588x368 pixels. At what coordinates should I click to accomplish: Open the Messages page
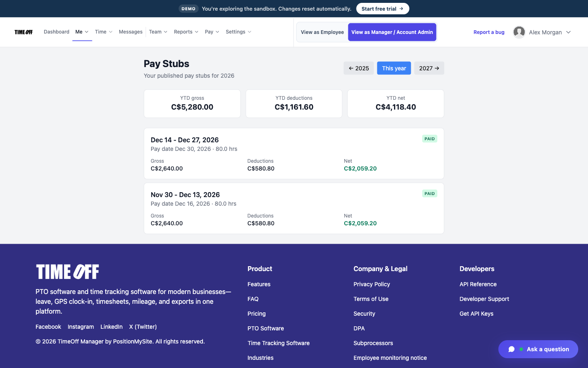pyautogui.click(x=131, y=32)
